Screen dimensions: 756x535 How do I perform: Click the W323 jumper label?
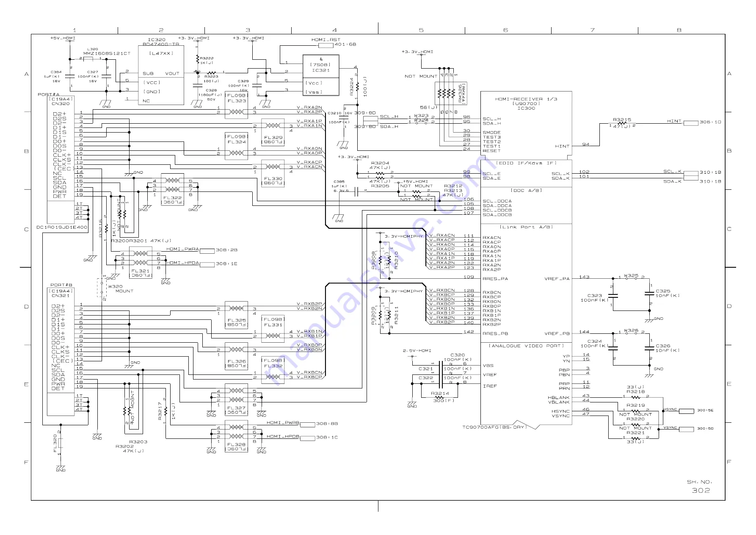(x=421, y=115)
